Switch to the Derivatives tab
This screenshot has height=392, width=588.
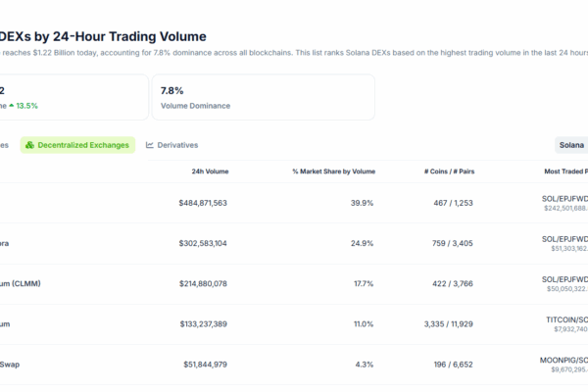pos(171,145)
